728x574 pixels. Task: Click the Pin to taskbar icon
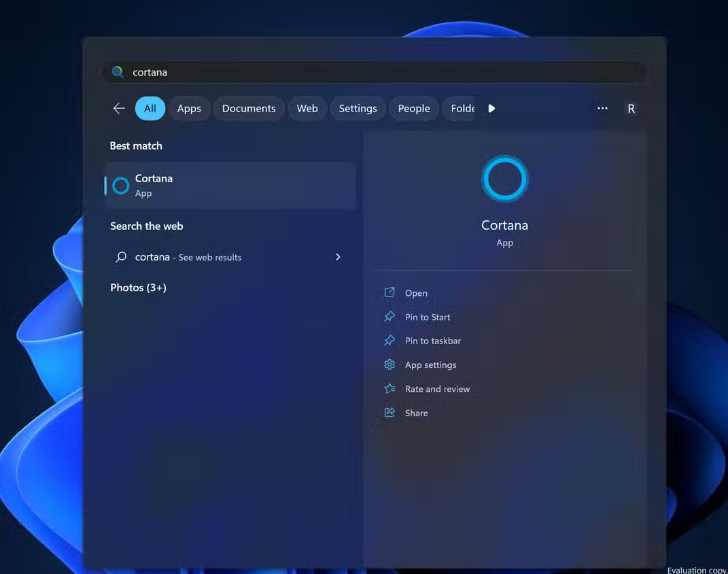tap(389, 341)
